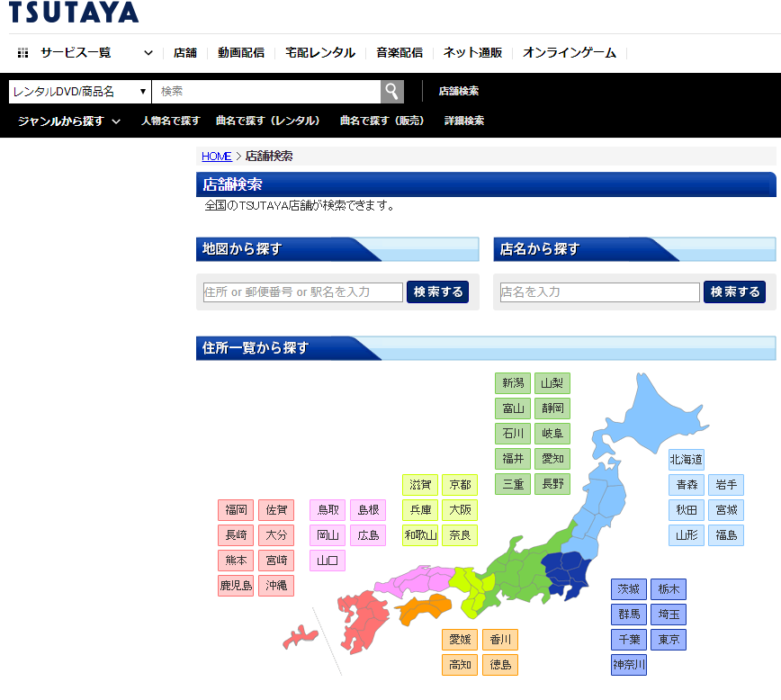Screen dimensions: 781x700
Task: Click the grid icon beside サービス一覧
Action: [23, 53]
